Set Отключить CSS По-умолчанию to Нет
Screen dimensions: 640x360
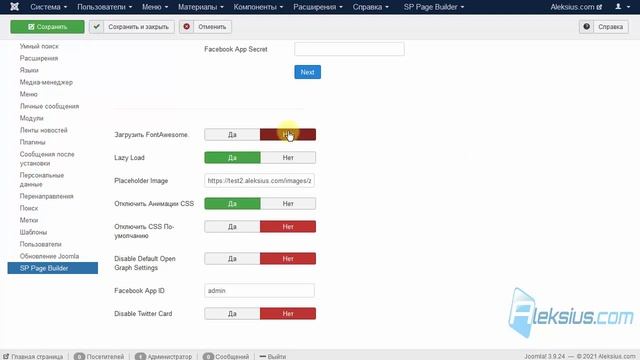point(288,227)
